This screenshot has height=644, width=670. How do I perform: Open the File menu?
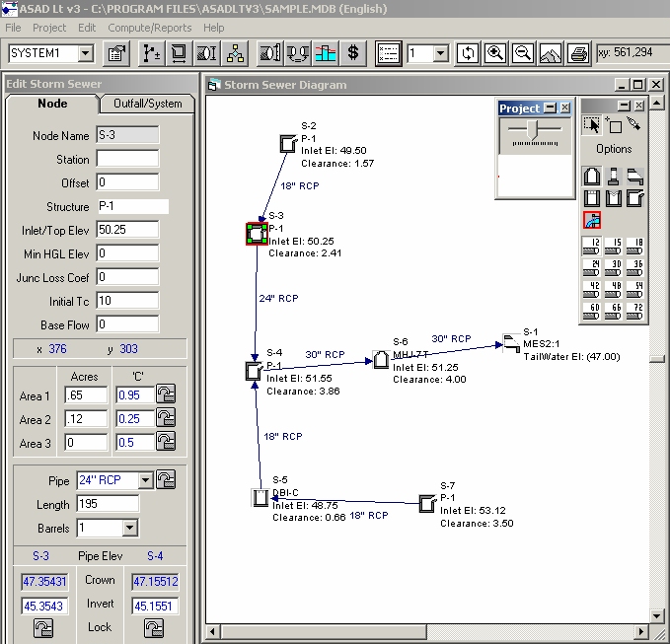[x=13, y=28]
